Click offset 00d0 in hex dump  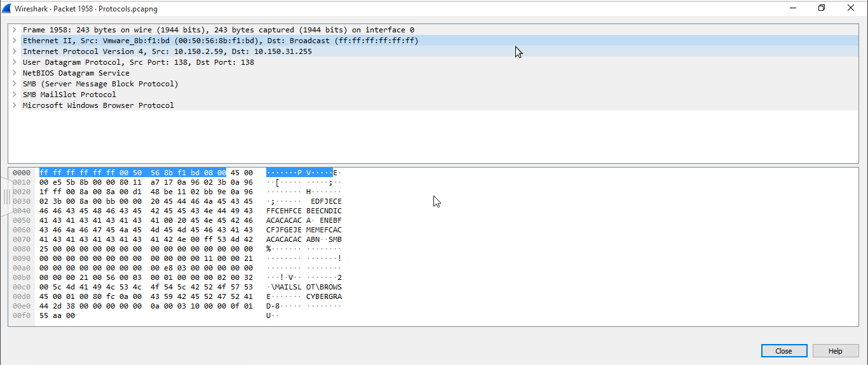coord(22,296)
